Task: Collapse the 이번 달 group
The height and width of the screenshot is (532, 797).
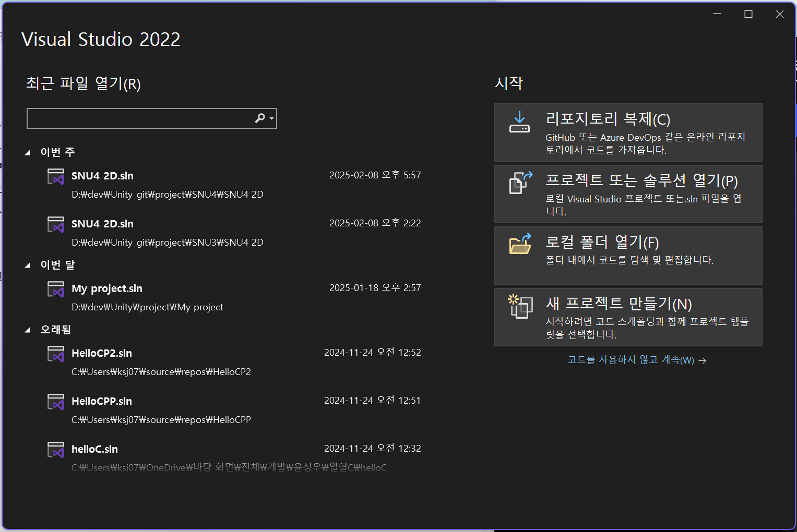Action: tap(28, 265)
